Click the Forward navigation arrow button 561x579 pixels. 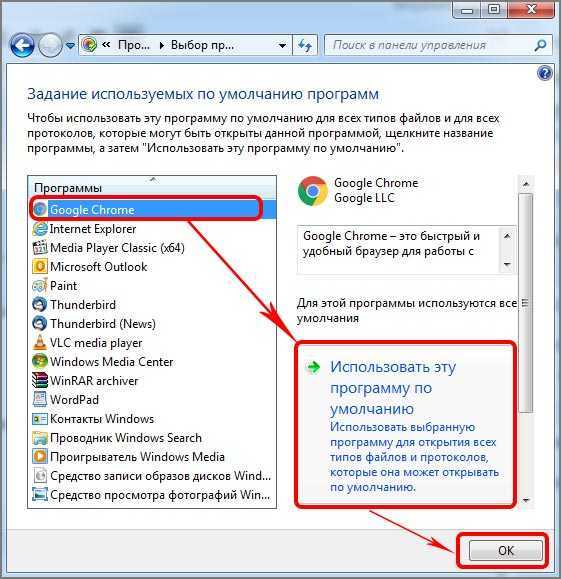click(x=50, y=45)
